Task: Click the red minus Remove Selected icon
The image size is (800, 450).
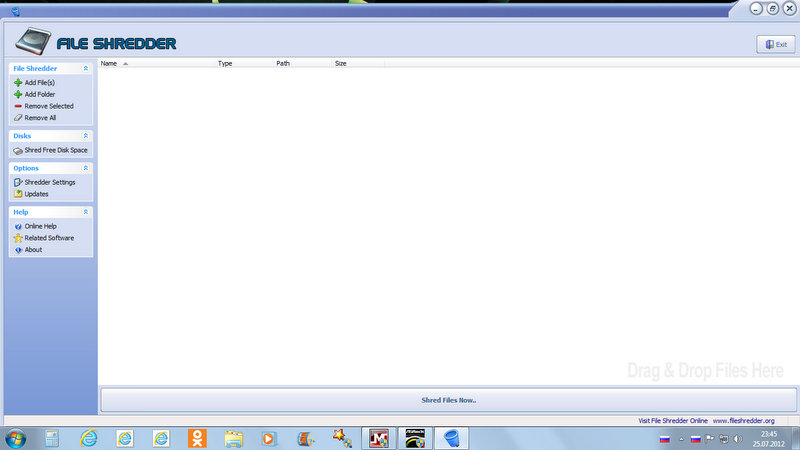Action: [18, 106]
